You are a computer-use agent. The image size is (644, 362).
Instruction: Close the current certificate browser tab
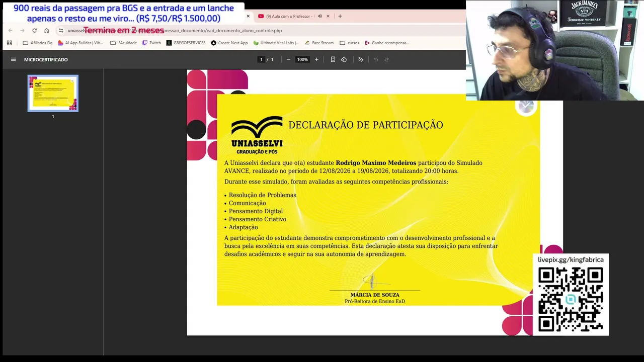pyautogui.click(x=248, y=16)
